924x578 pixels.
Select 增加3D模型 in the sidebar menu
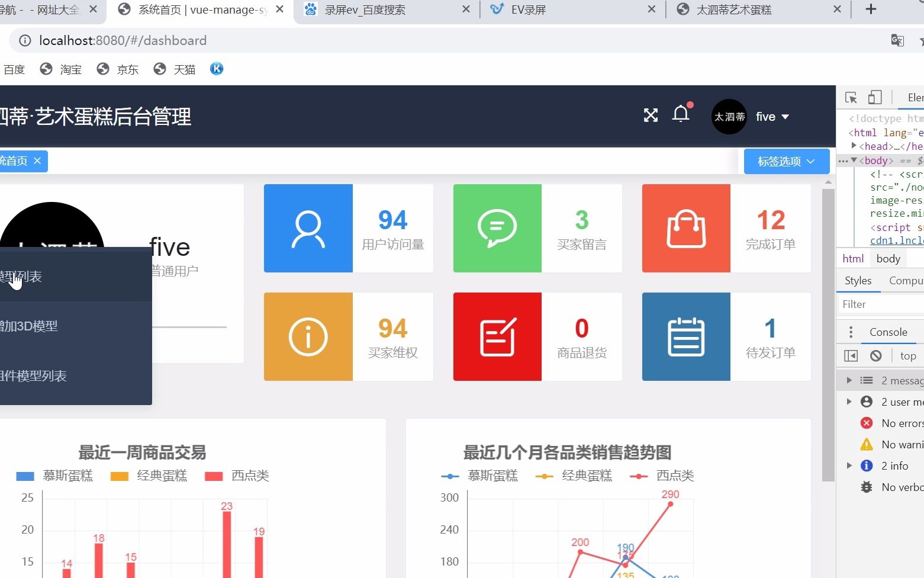(x=31, y=326)
